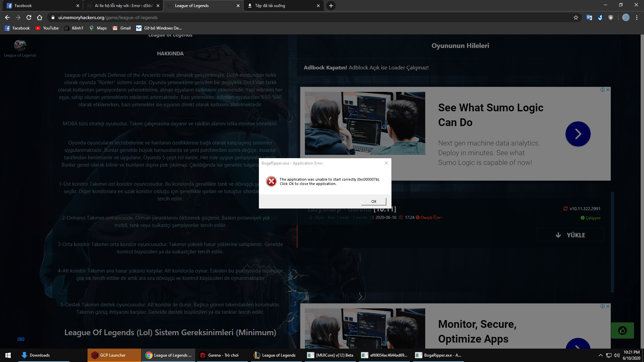Click the browser forward arrow

coord(18,17)
